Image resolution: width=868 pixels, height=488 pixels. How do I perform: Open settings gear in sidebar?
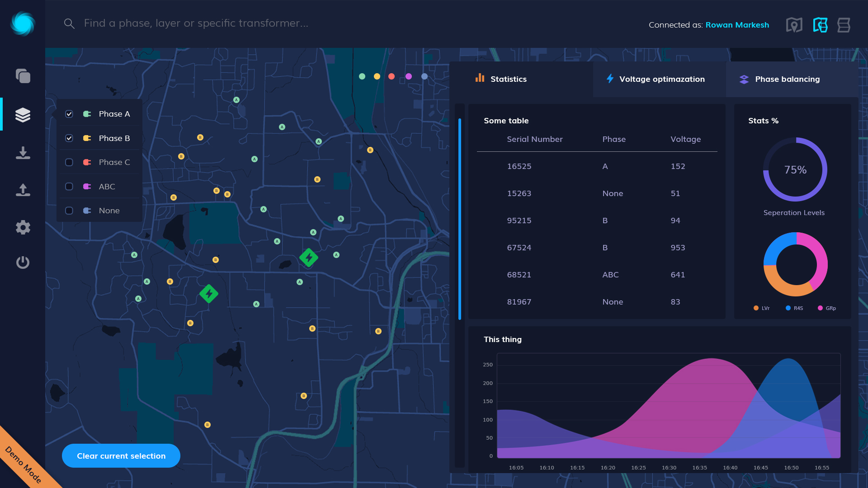[23, 227]
